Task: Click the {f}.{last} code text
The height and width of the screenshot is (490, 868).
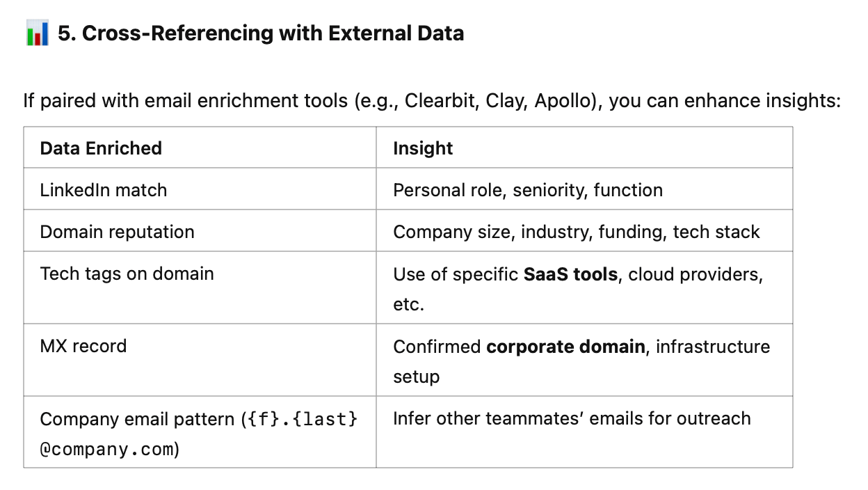Action: 303,420
